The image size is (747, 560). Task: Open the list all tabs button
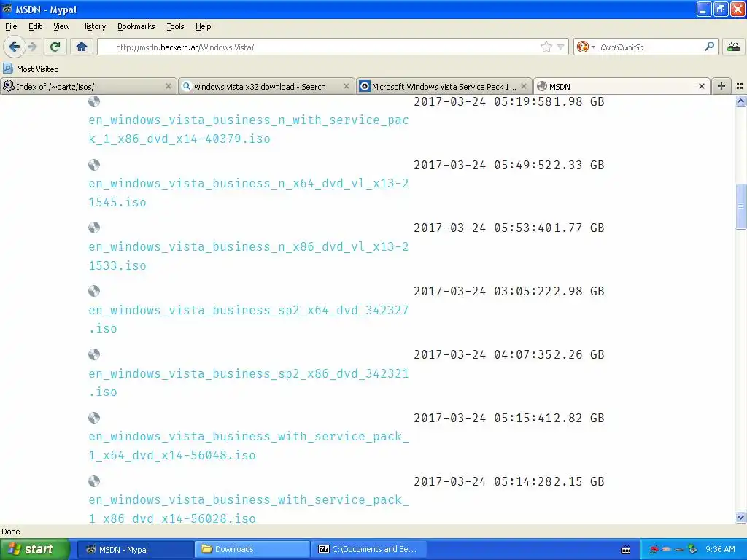(x=740, y=86)
